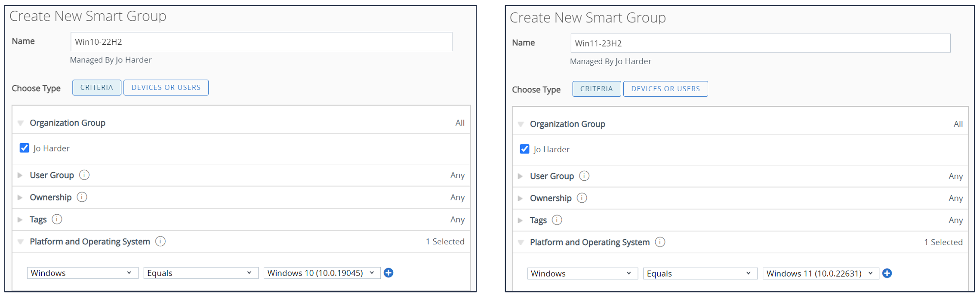Select the CRITERIA type in Win11-23H2 panel
The height and width of the screenshot is (296, 980).
(596, 89)
